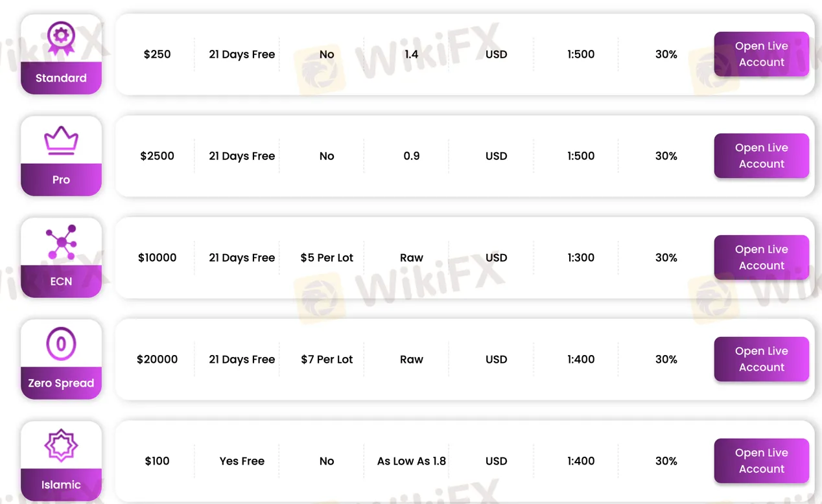822x504 pixels.
Task: Click the Zero Spread circle icon
Action: (61, 344)
